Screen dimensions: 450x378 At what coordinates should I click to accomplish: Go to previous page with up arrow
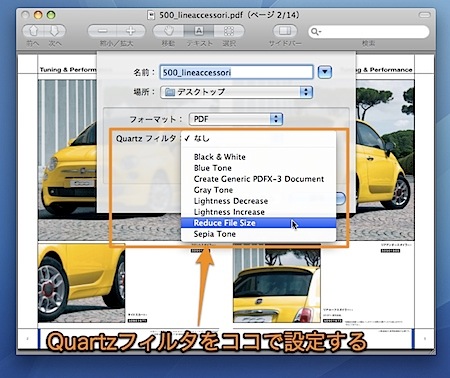(x=33, y=31)
